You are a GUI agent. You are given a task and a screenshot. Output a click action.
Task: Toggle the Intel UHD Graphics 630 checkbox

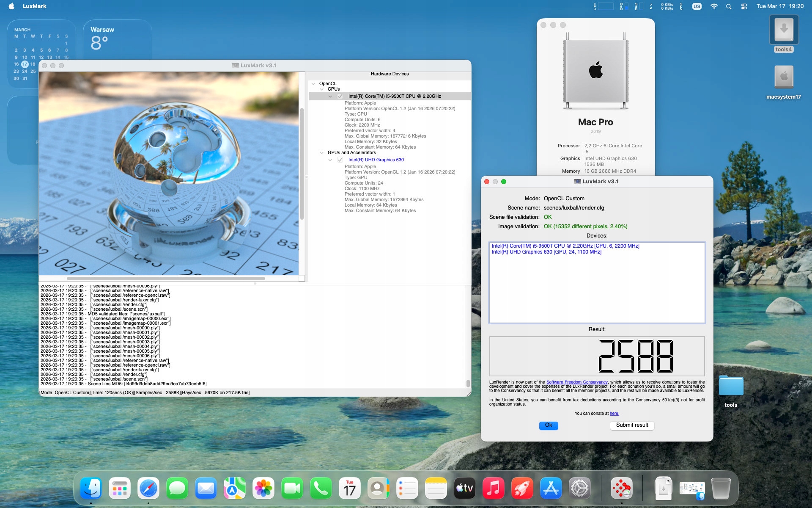pyautogui.click(x=340, y=160)
